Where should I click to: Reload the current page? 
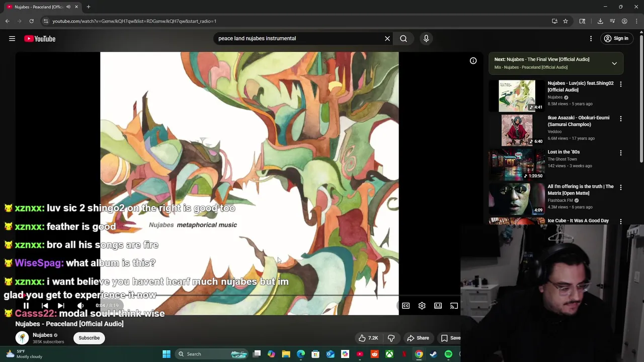(x=31, y=21)
